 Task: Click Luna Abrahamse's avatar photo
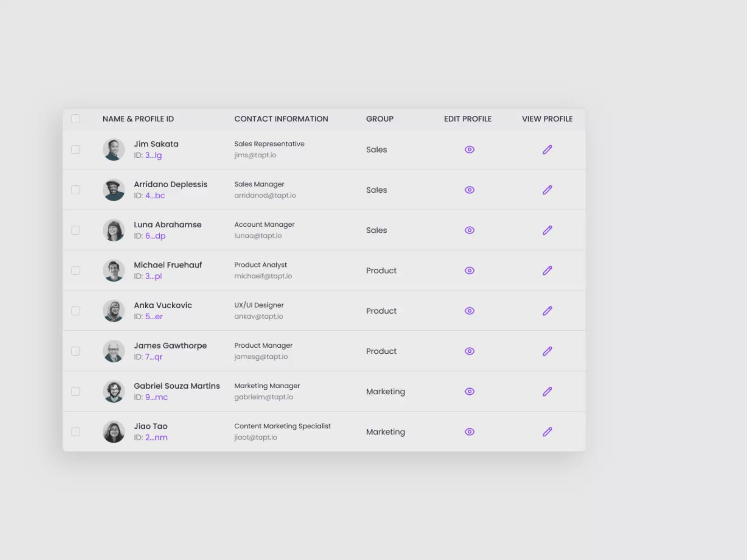113,230
